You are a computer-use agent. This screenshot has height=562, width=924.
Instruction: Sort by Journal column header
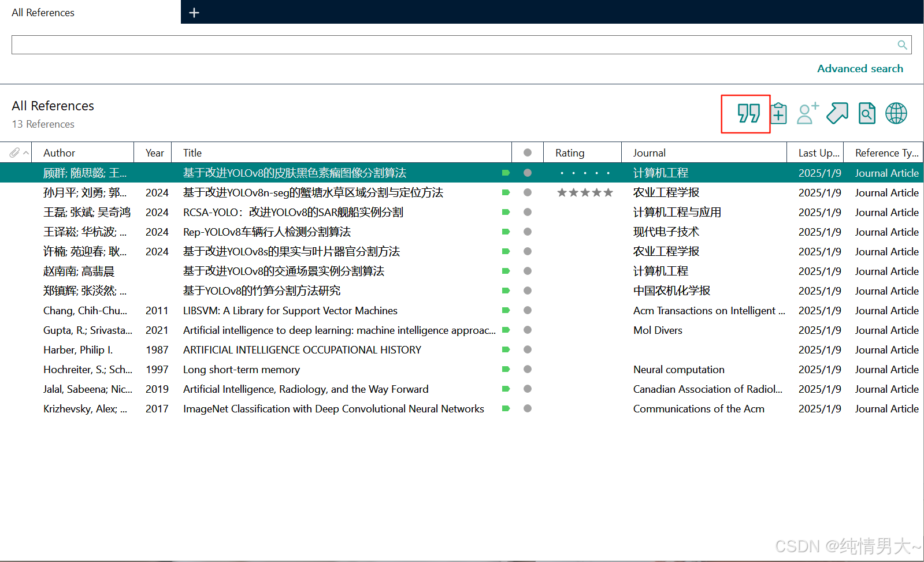[x=704, y=152]
